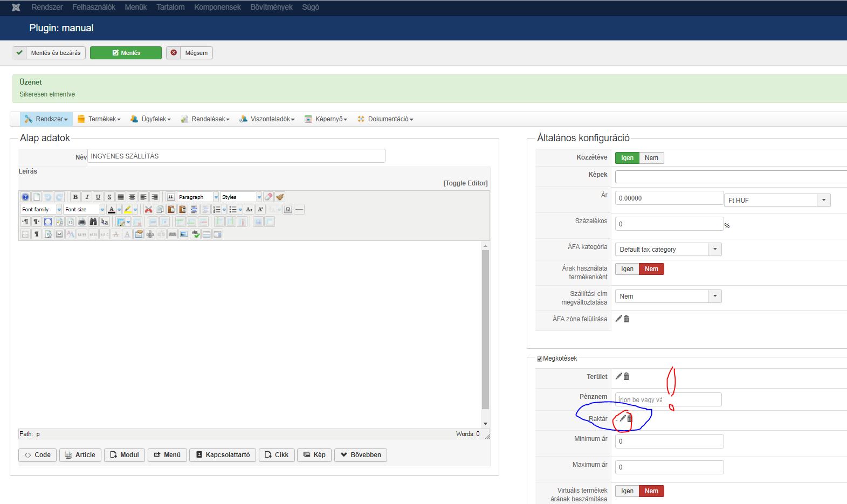Open the Default tax category dropdown
The height and width of the screenshot is (504, 847).
(x=669, y=250)
